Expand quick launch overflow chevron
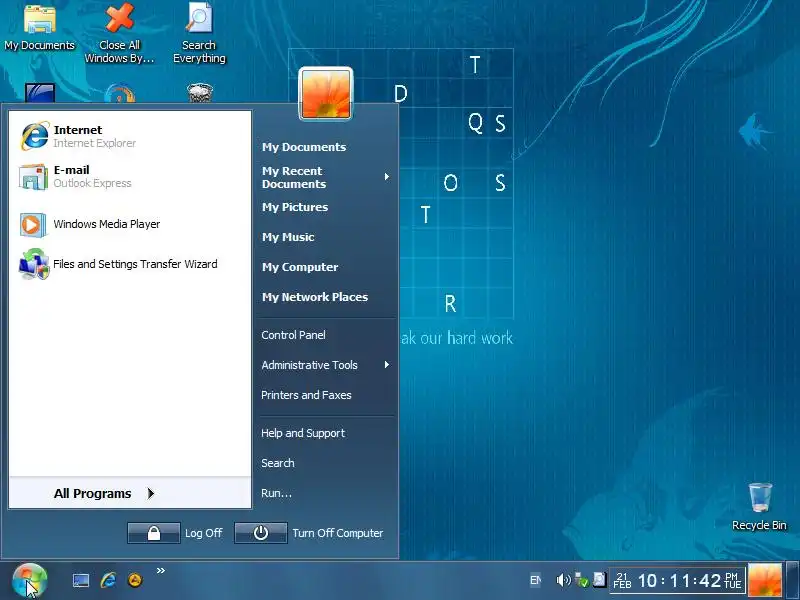 [x=161, y=570]
